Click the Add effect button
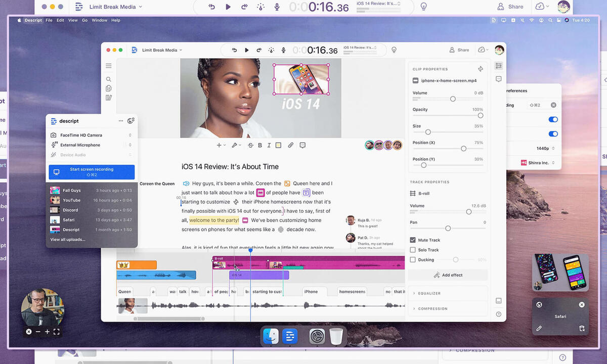 click(448, 275)
